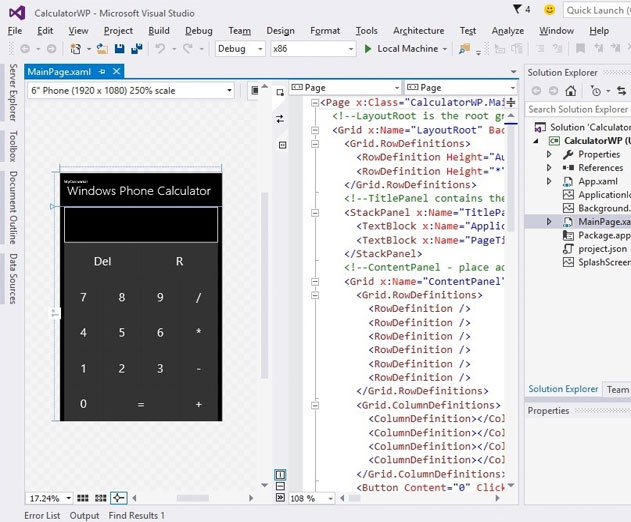Image resolution: width=631 pixels, height=522 pixels.
Task: Click the New Project toolbar icon
Action: [x=75, y=49]
